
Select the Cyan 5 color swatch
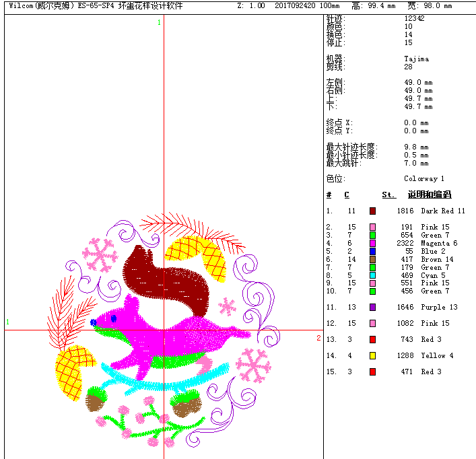pyautogui.click(x=372, y=275)
